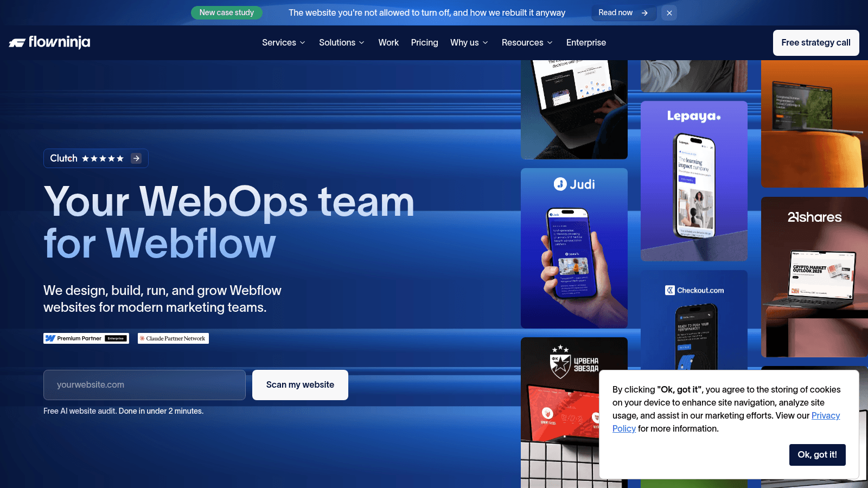Click the arrow icon next to Read now
This screenshot has width=868, height=488.
(x=644, y=13)
